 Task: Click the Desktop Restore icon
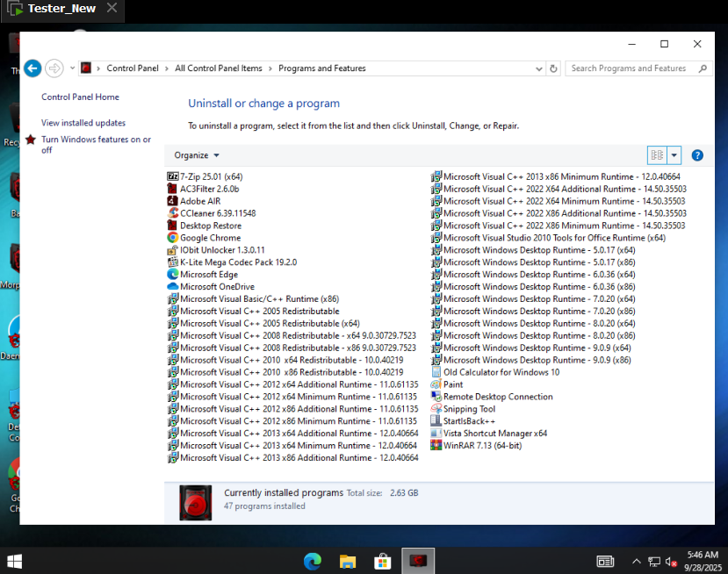172,226
